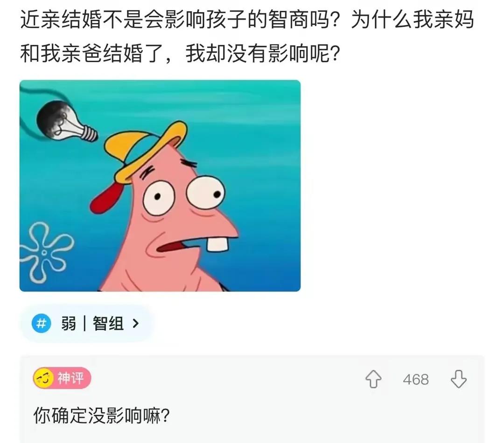The width and height of the screenshot is (504, 443).
Task: Upvote the top comment
Action: tap(373, 379)
